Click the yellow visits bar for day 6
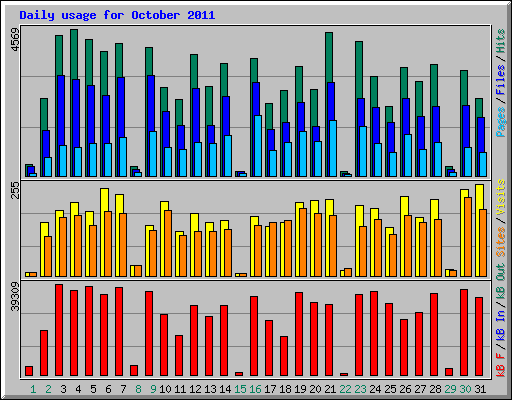The width and height of the screenshot is (512, 400). coord(104,199)
